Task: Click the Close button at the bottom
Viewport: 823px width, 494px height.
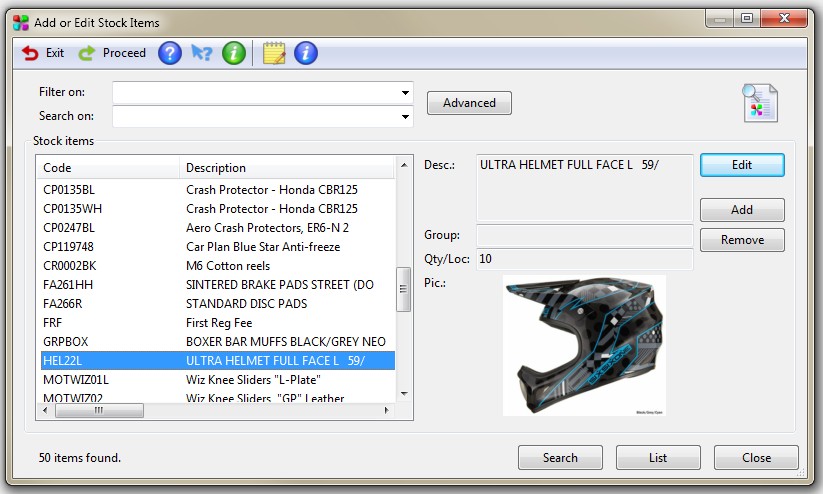Action: (756, 458)
